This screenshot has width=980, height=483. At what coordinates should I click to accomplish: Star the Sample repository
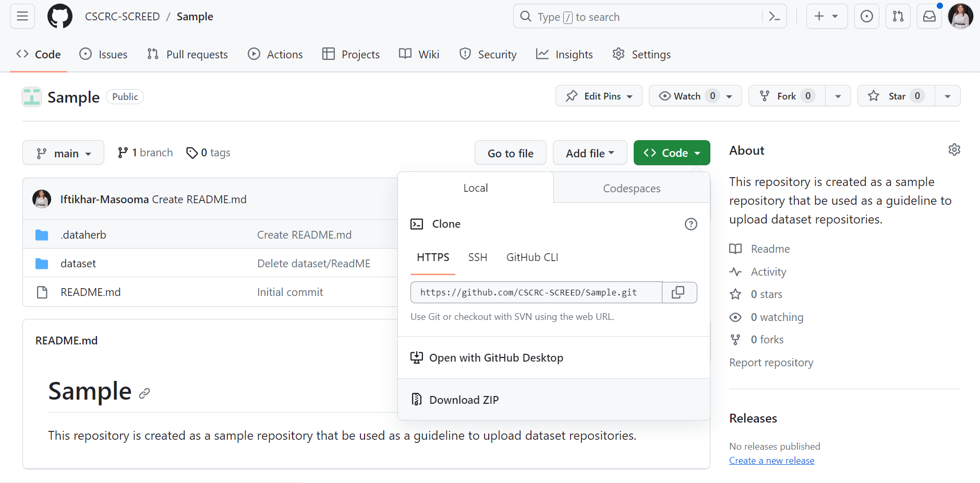pyautogui.click(x=896, y=96)
